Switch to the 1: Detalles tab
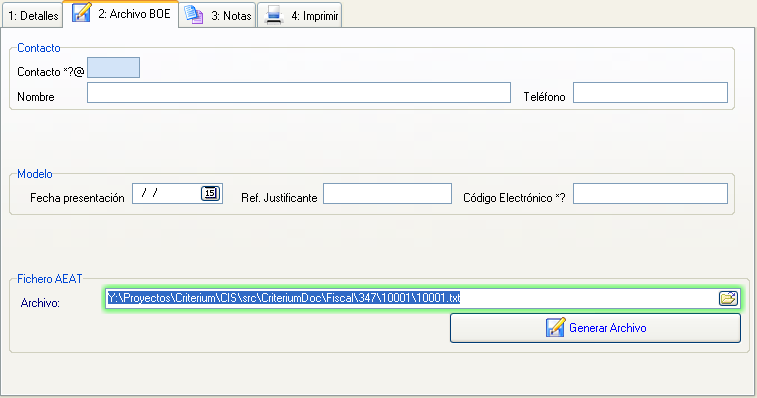The height and width of the screenshot is (398, 757). pyautogui.click(x=33, y=15)
